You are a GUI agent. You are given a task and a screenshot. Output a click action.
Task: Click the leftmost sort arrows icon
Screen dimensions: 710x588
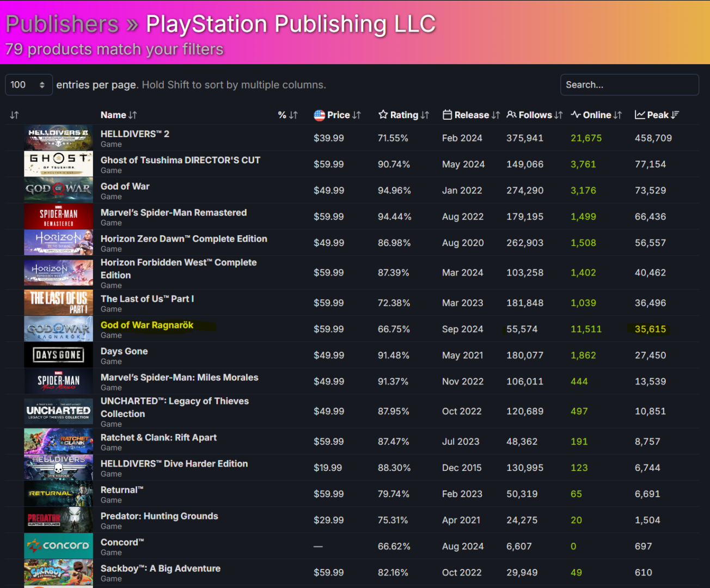pos(15,115)
